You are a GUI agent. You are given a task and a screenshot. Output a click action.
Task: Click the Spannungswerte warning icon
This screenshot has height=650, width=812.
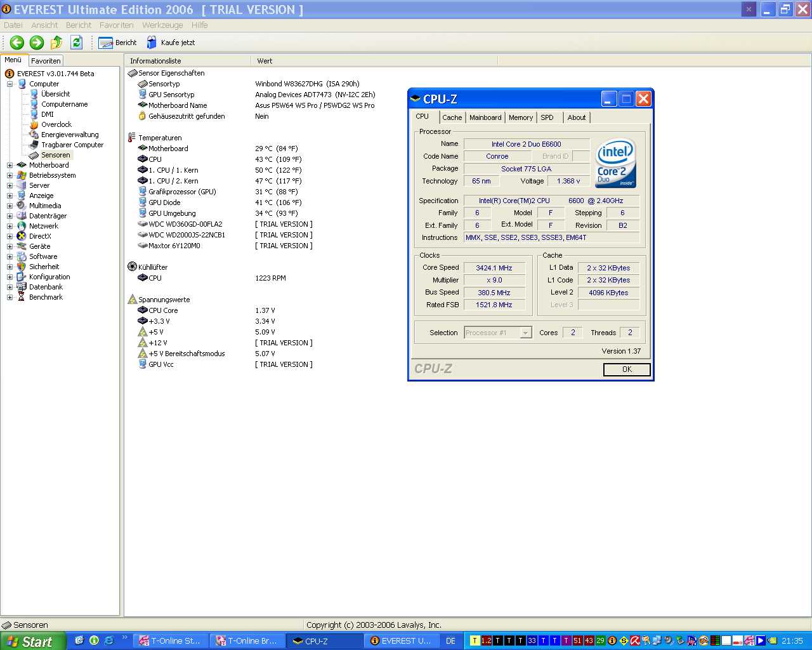[x=132, y=300]
